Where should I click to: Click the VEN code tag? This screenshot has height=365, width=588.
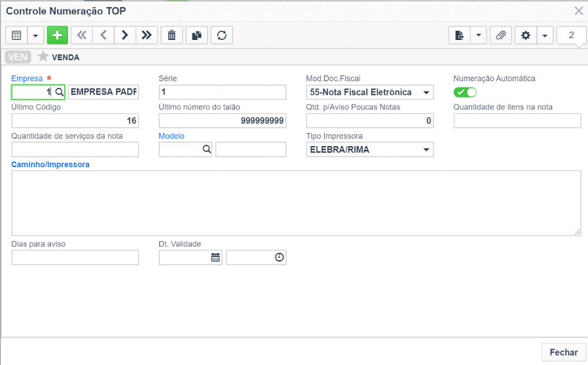coord(18,57)
